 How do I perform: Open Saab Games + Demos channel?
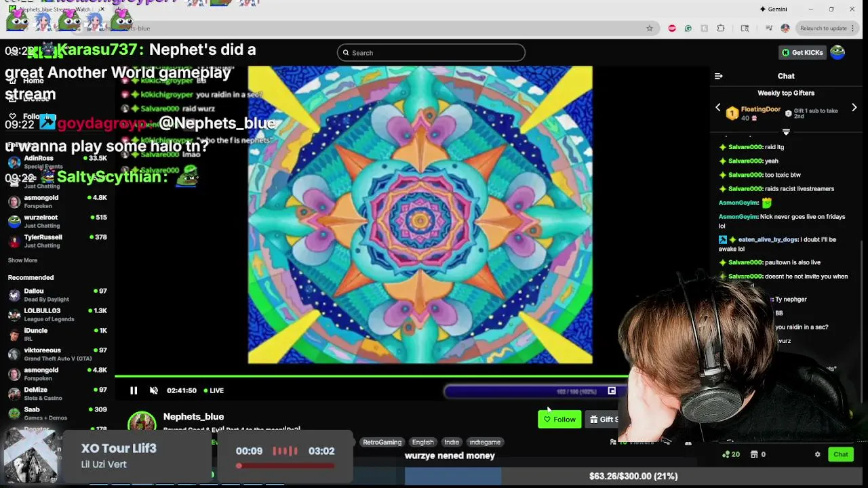tap(58, 413)
